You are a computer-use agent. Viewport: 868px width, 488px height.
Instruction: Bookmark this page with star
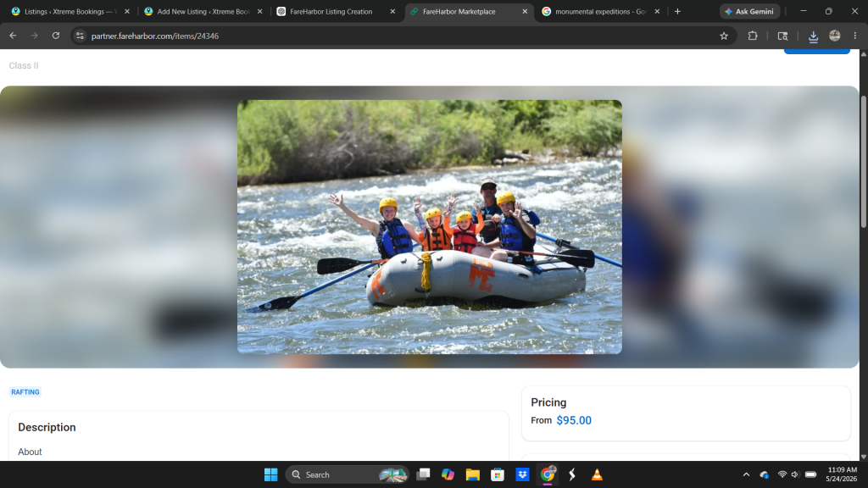[724, 36]
